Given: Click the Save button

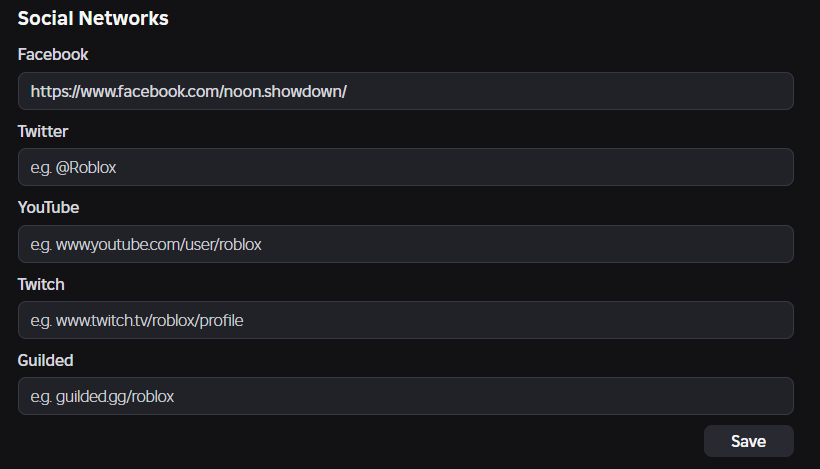Looking at the screenshot, I should click(748, 441).
